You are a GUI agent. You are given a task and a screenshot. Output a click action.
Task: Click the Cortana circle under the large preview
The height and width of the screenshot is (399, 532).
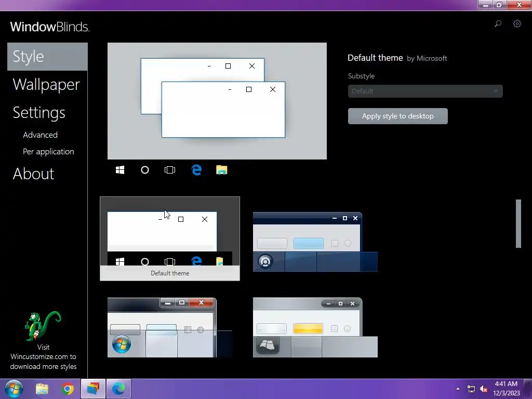pos(145,170)
